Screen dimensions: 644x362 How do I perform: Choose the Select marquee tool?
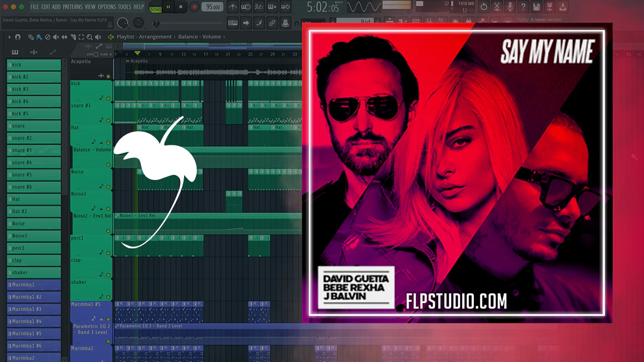[x=81, y=37]
